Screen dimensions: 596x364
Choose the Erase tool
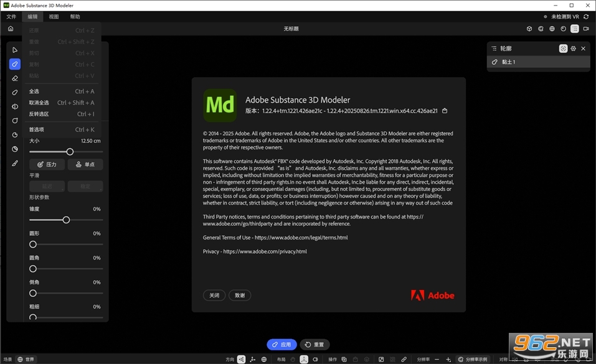(x=15, y=78)
